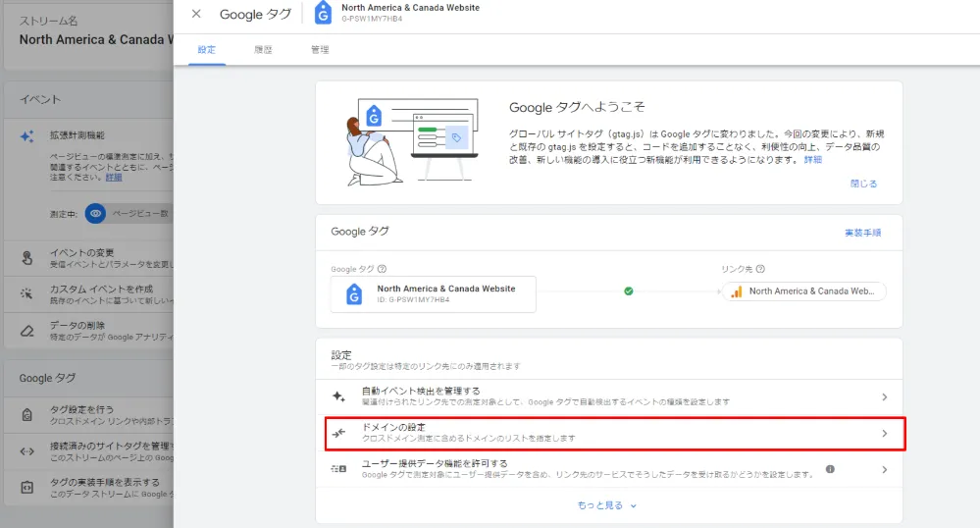
Task: Switch to the 設定 tab
Action: pyautogui.click(x=207, y=49)
